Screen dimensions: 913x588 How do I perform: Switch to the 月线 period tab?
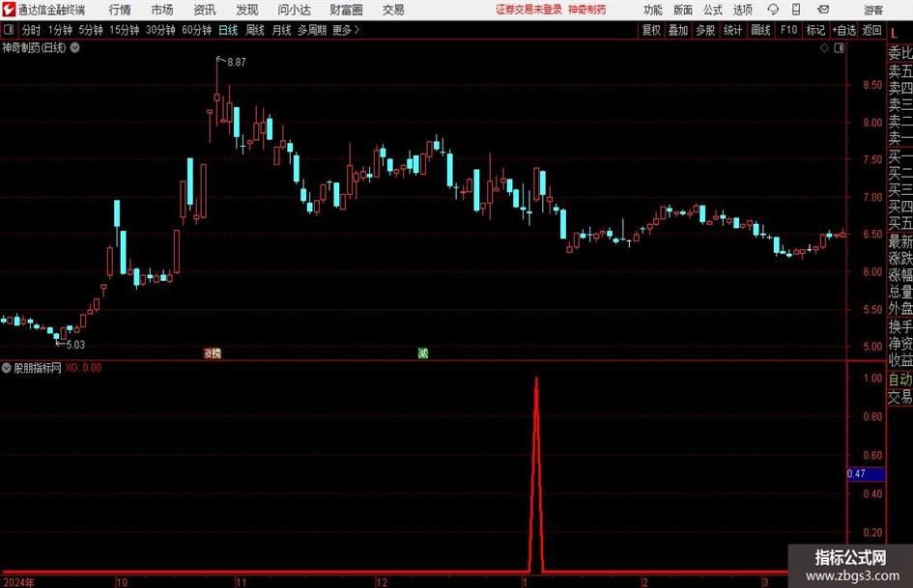click(282, 30)
